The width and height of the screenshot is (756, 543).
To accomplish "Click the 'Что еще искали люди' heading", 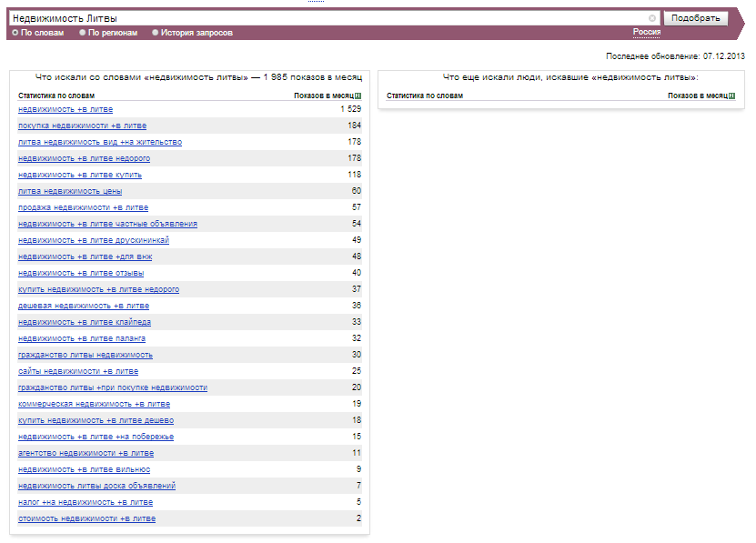I will click(570, 77).
